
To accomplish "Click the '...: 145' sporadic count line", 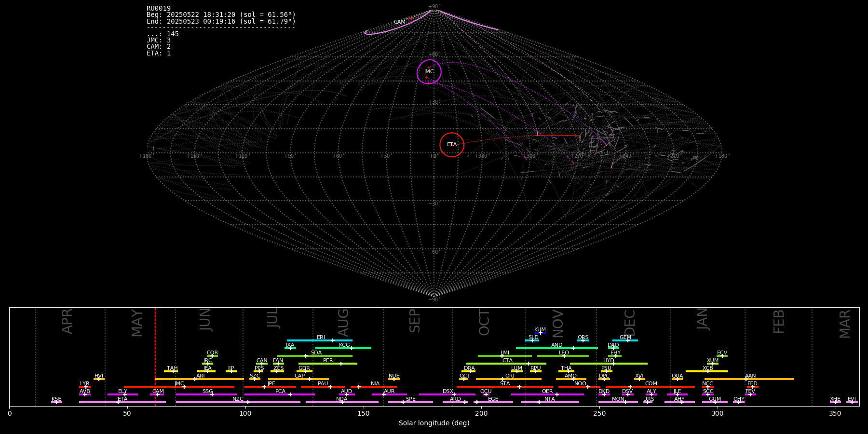I will [x=163, y=34].
